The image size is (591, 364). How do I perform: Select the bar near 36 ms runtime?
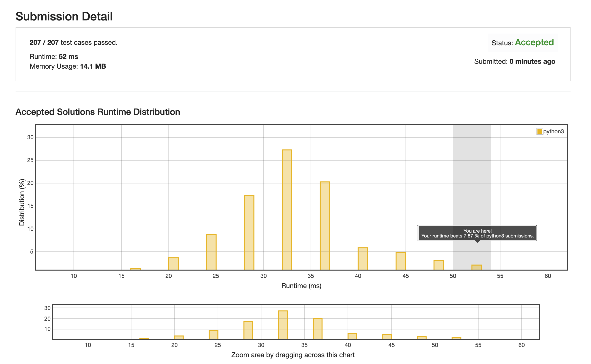tap(325, 226)
